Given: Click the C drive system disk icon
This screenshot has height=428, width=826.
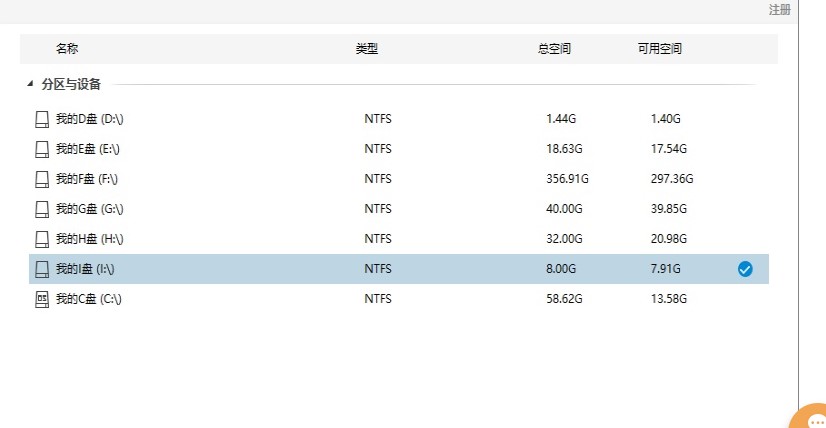Looking at the screenshot, I should [x=42, y=299].
